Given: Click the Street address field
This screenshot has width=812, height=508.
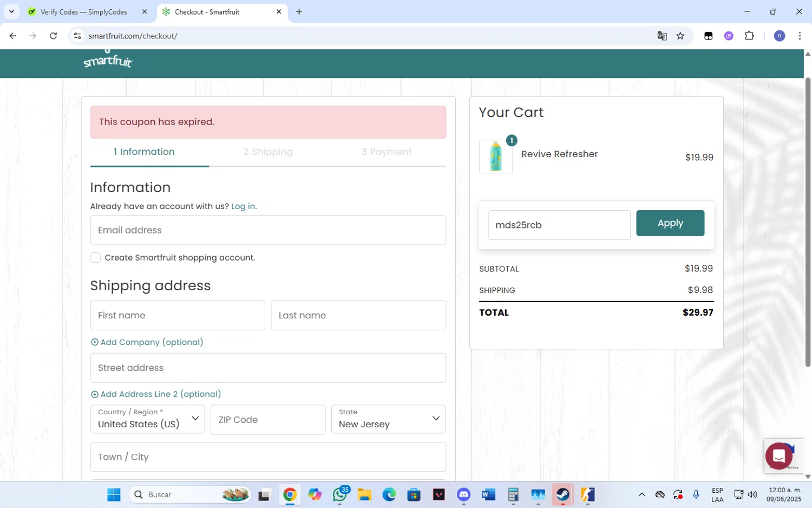Looking at the screenshot, I should coord(268,368).
